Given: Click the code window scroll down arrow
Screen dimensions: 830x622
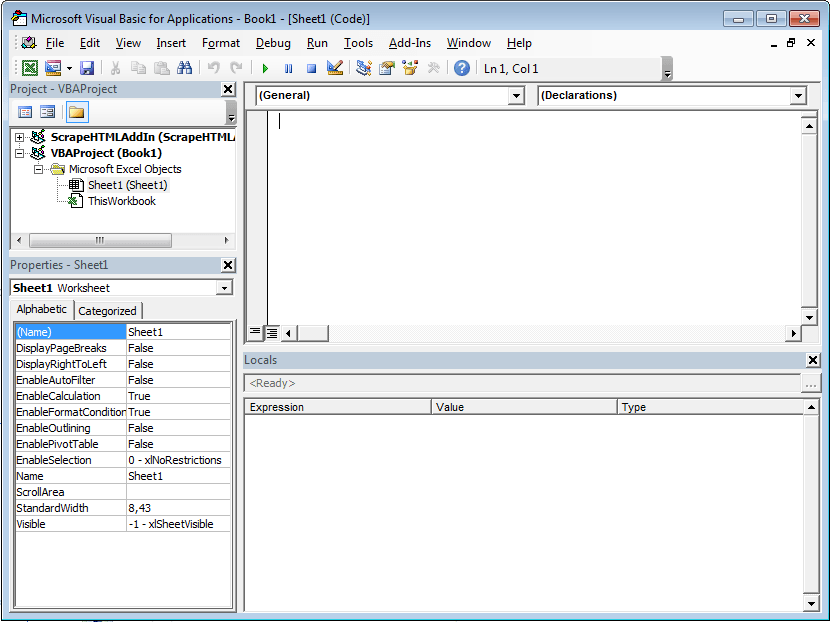Looking at the screenshot, I should click(809, 318).
